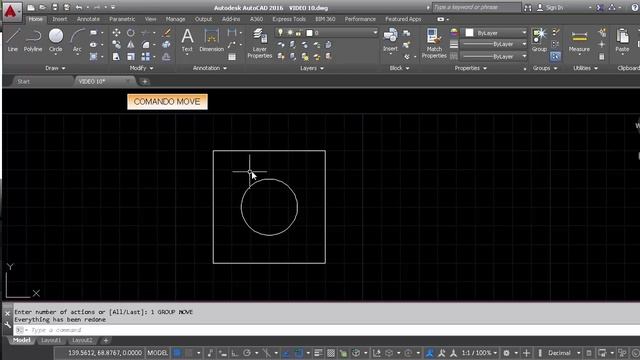The width and height of the screenshot is (640, 360).
Task: Click the Move tool in Modify panel
Action: 116,33
